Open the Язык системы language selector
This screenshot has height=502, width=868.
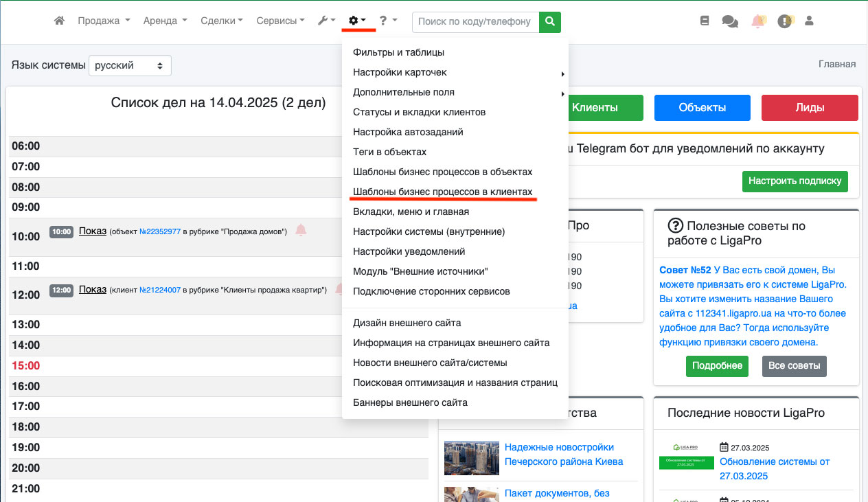coord(130,66)
